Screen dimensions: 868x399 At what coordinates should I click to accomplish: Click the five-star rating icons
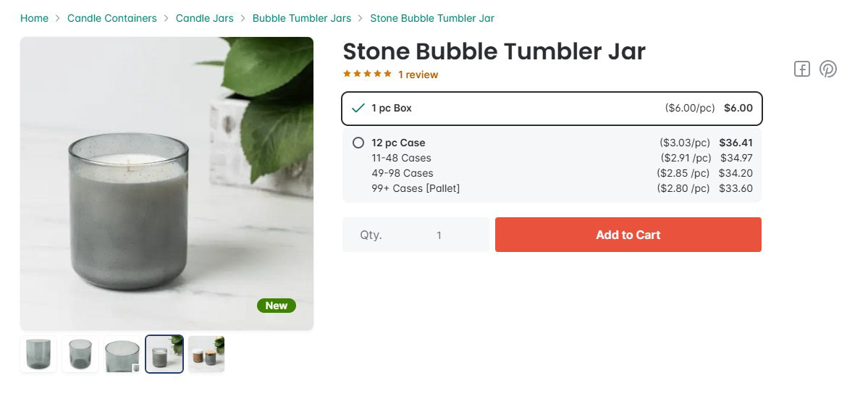(x=367, y=74)
